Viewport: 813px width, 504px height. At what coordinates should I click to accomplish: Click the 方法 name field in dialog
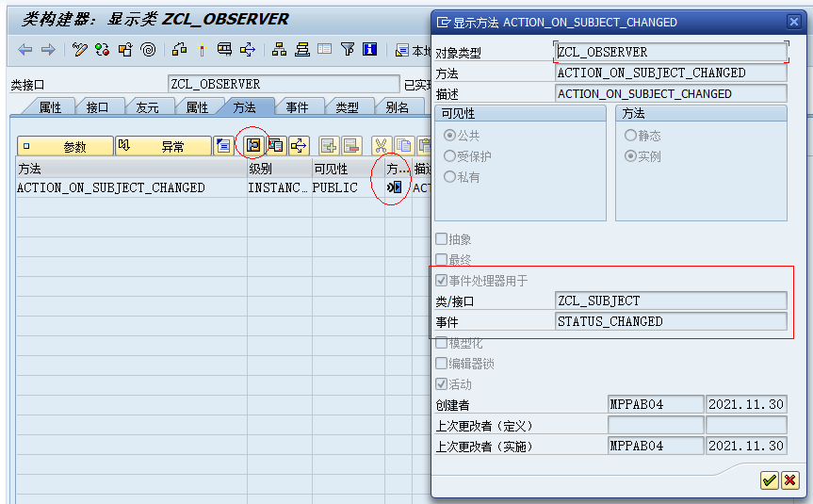671,73
